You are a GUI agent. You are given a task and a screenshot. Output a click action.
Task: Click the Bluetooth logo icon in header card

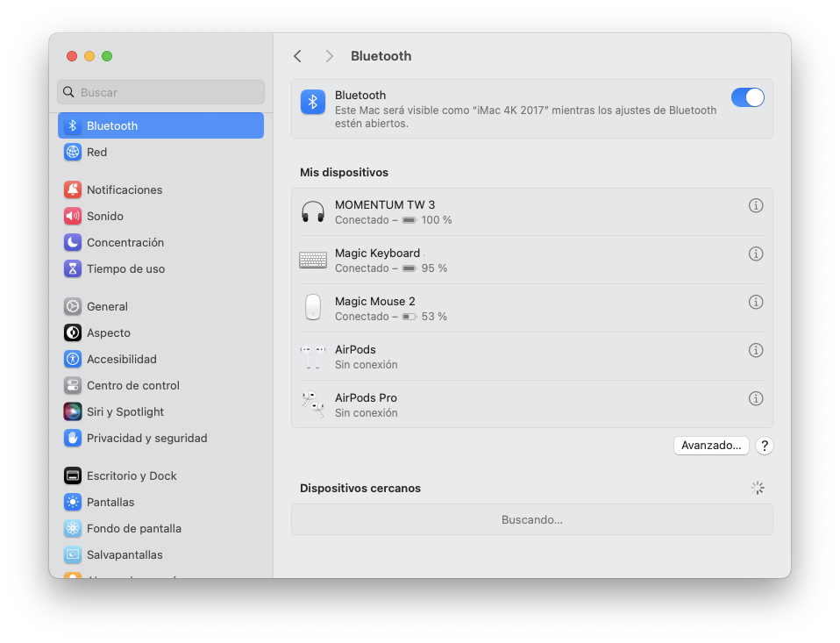313,102
